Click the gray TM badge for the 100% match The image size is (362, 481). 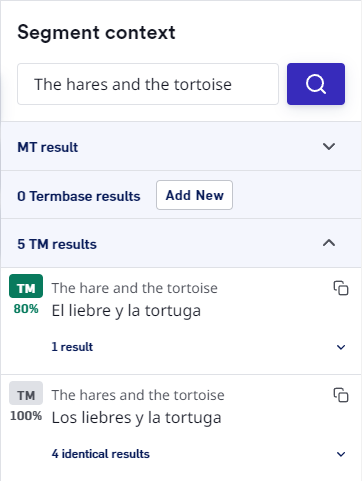point(26,393)
